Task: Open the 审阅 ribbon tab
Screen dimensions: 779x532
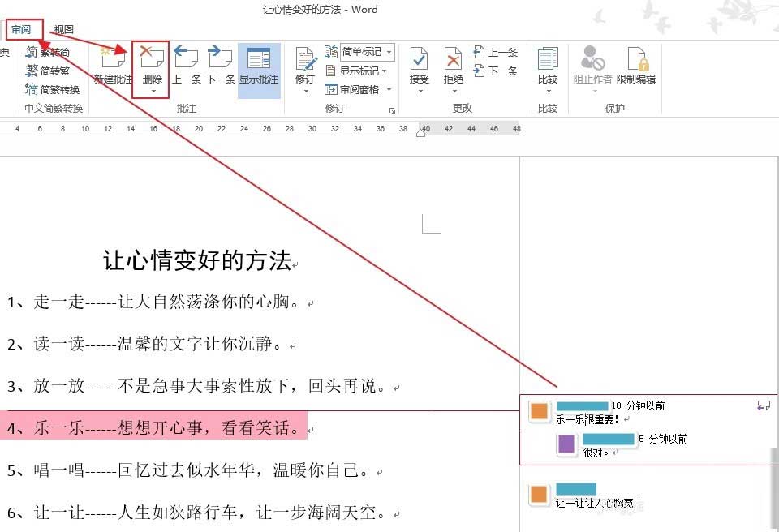Action: 21,30
